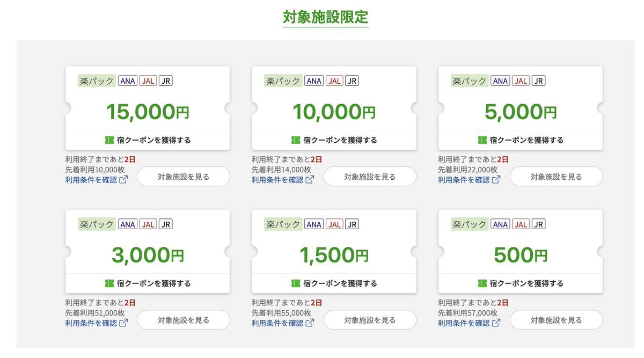Click JR badge on 3,000円 coupon
This screenshot has width=644, height=358.
pyautogui.click(x=166, y=224)
